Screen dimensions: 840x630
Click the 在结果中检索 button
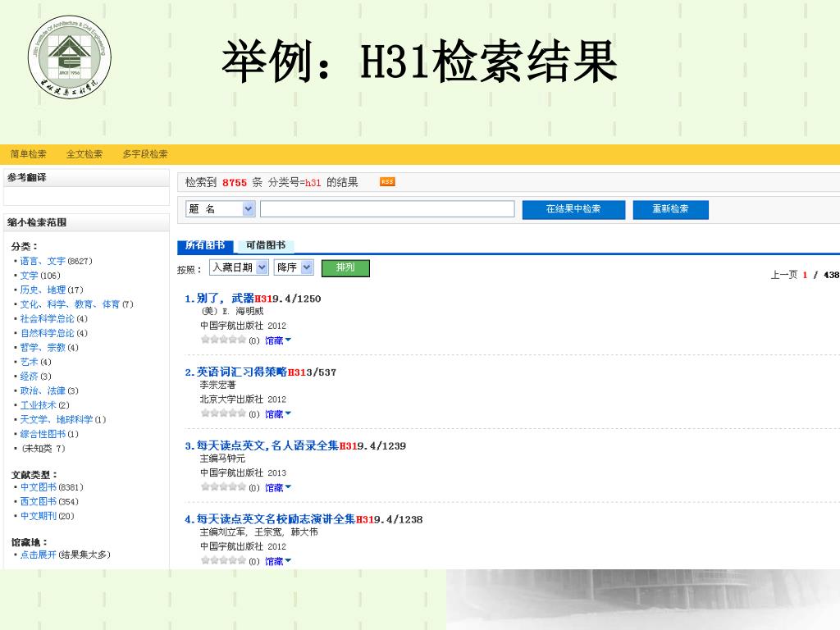[573, 209]
